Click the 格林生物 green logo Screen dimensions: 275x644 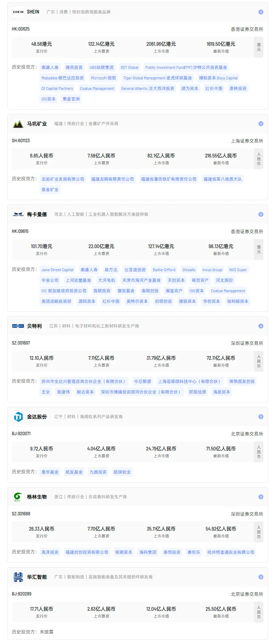pos(18,497)
